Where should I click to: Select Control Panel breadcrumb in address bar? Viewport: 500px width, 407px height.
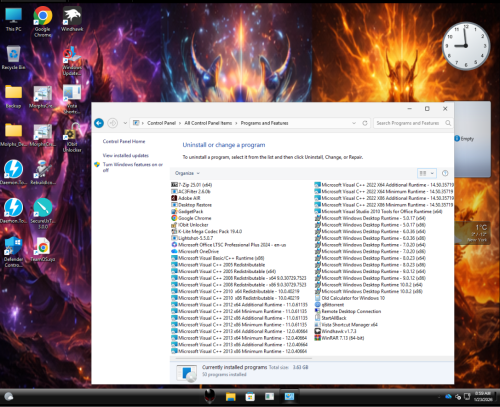coord(161,123)
